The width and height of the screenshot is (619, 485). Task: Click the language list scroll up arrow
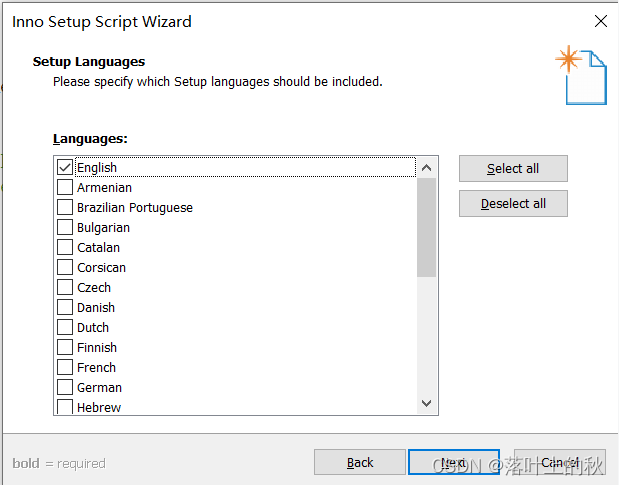coord(426,168)
